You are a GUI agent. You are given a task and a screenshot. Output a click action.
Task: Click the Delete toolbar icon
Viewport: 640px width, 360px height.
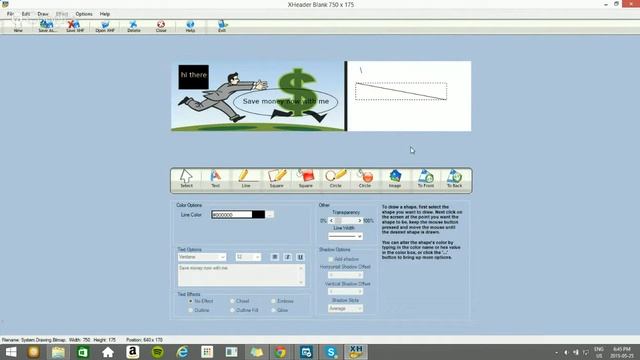click(133, 27)
